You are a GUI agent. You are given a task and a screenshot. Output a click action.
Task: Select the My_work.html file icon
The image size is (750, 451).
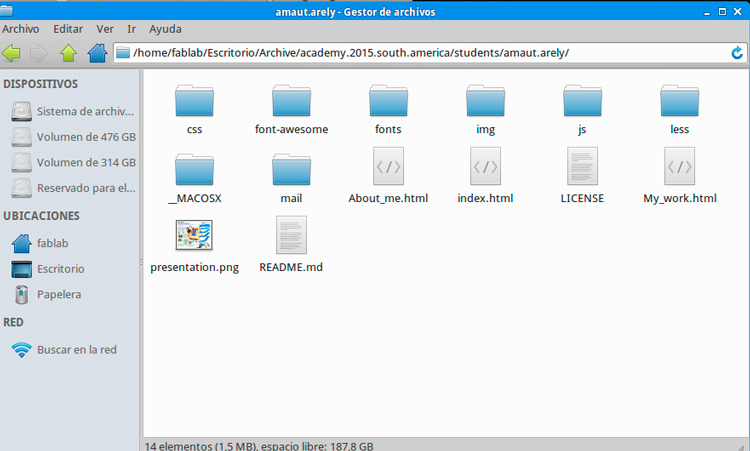click(679, 166)
